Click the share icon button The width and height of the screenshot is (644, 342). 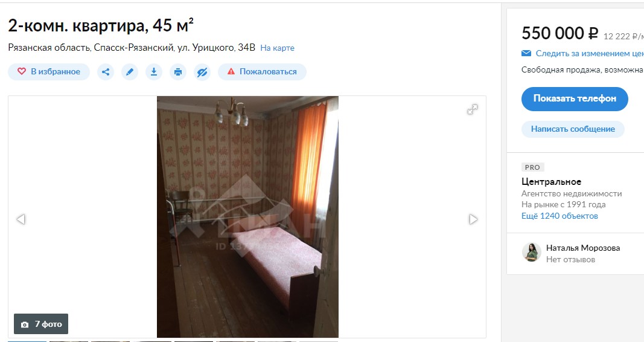tap(106, 72)
